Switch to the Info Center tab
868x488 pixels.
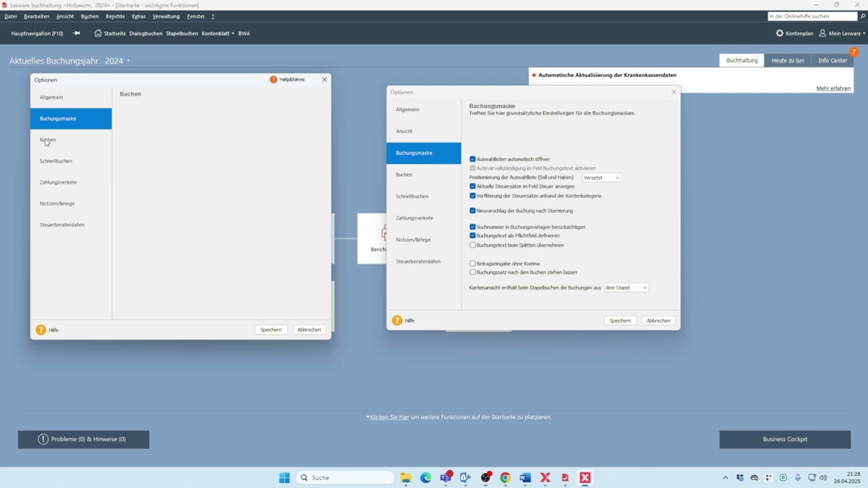(833, 60)
